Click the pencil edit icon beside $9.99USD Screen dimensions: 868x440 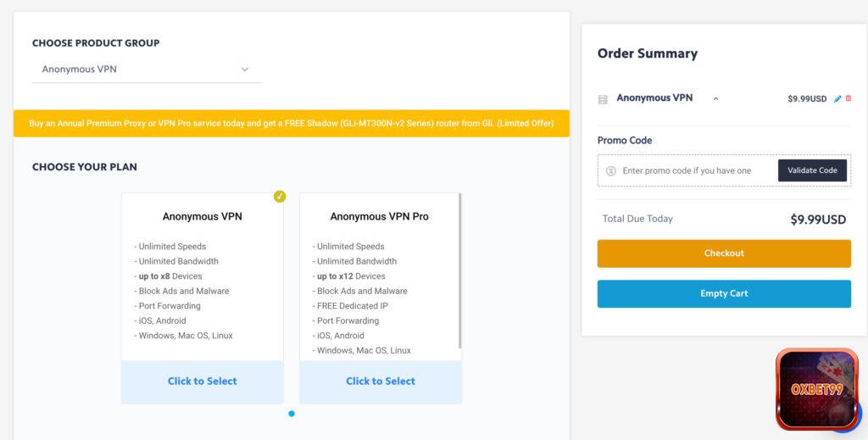pos(837,99)
